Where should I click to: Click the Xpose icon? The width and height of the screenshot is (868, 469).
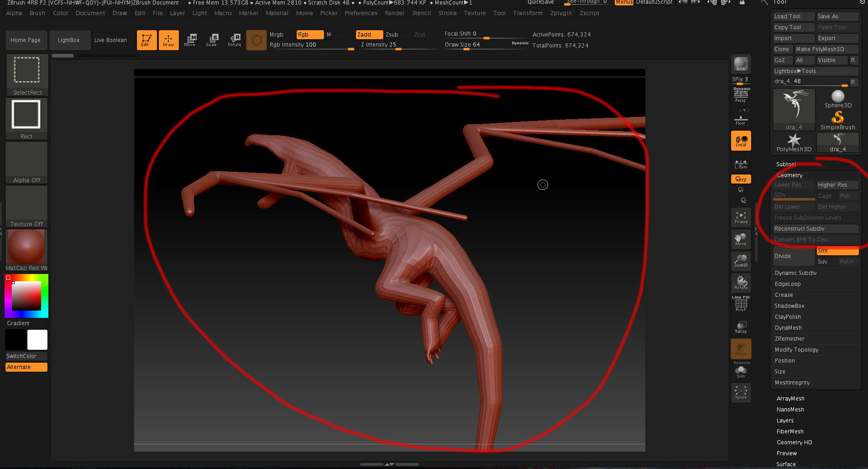[741, 393]
